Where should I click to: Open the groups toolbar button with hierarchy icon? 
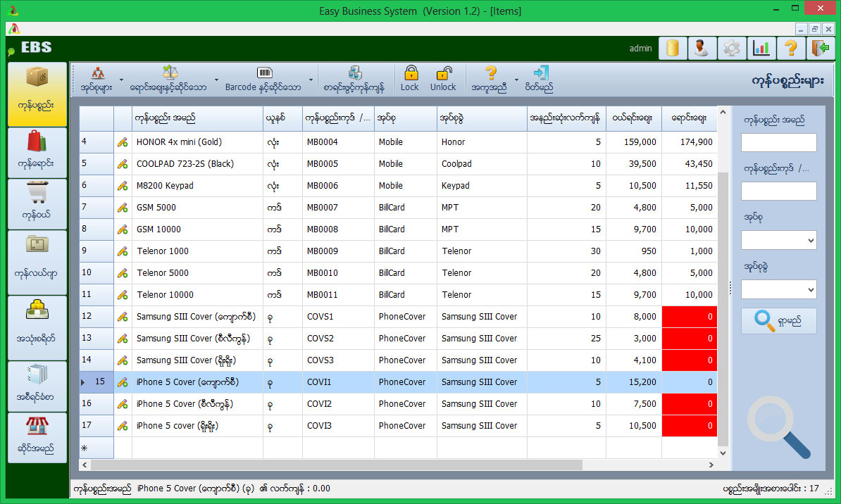(x=96, y=79)
